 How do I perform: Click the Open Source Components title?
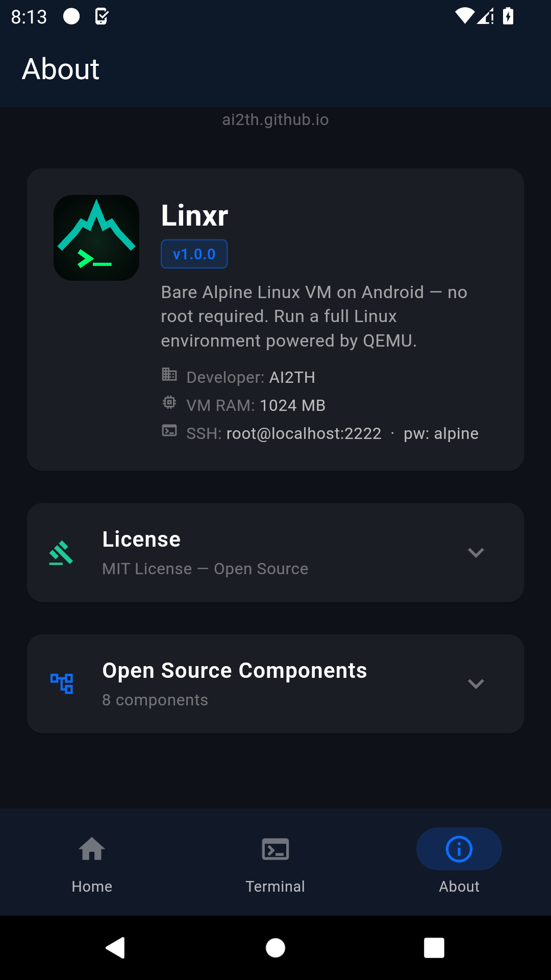click(x=235, y=671)
